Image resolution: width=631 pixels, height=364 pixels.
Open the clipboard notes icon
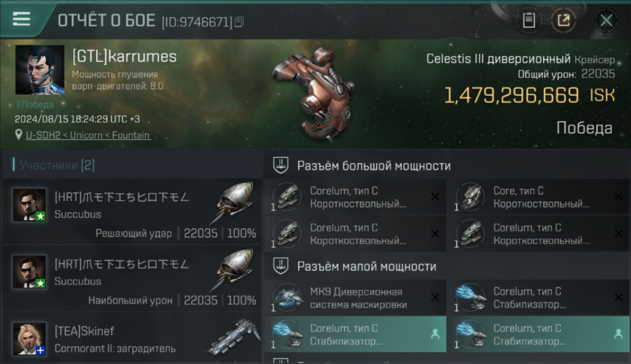[x=529, y=20]
